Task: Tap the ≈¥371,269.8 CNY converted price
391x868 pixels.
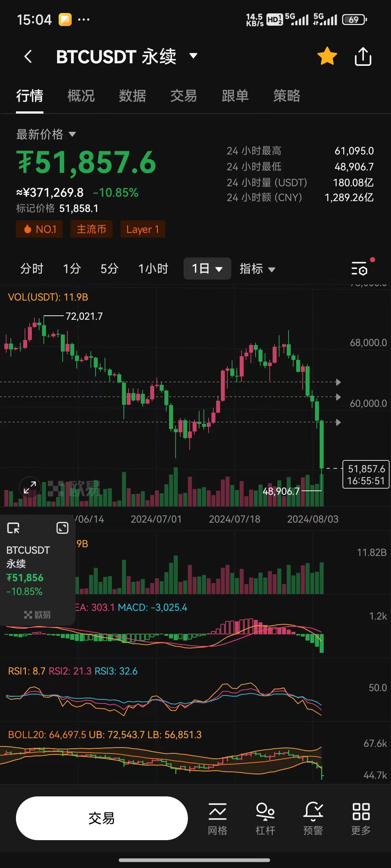Action: tap(50, 193)
